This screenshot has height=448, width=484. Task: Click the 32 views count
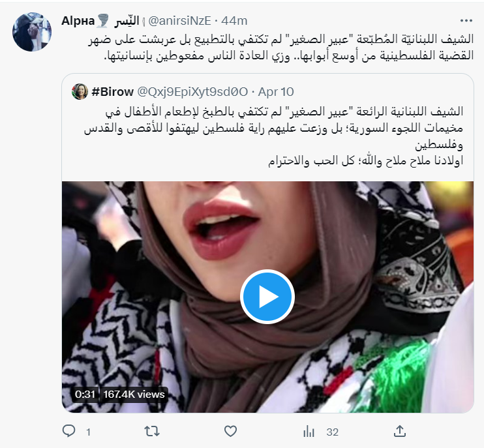[x=333, y=432]
